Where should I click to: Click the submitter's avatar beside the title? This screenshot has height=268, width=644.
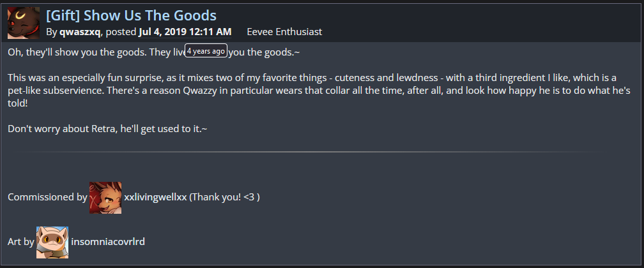24,23
